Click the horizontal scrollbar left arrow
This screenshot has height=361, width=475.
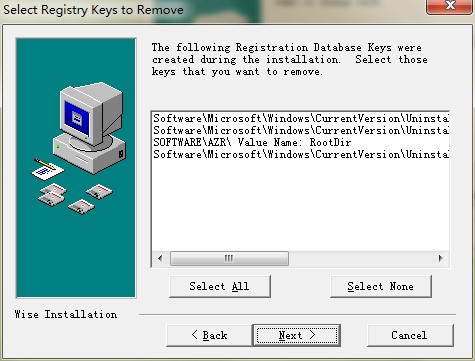pos(160,258)
